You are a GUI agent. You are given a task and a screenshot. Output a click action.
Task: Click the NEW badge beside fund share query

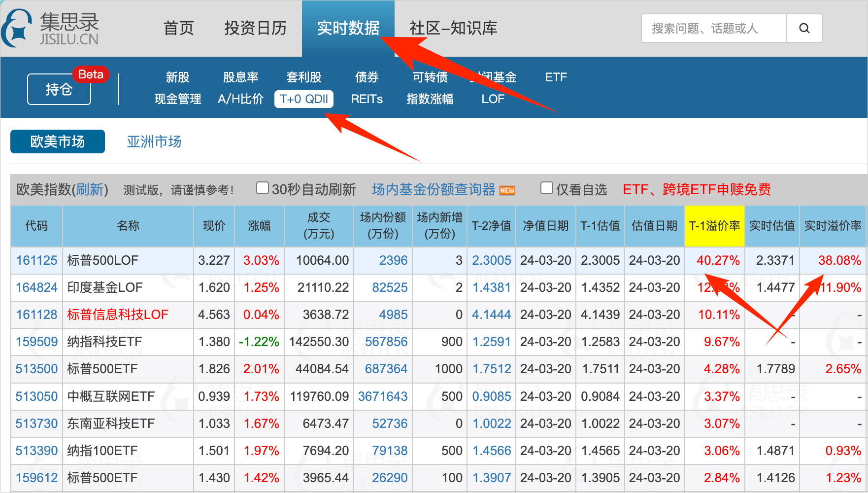pos(507,190)
